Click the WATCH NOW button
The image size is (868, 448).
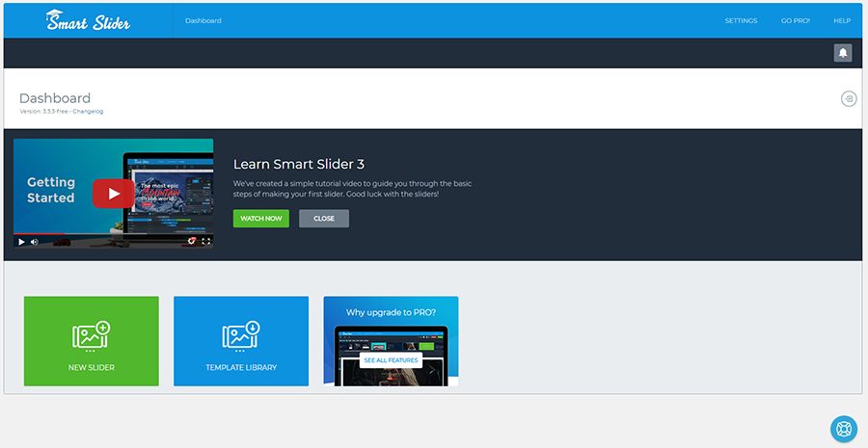point(260,219)
